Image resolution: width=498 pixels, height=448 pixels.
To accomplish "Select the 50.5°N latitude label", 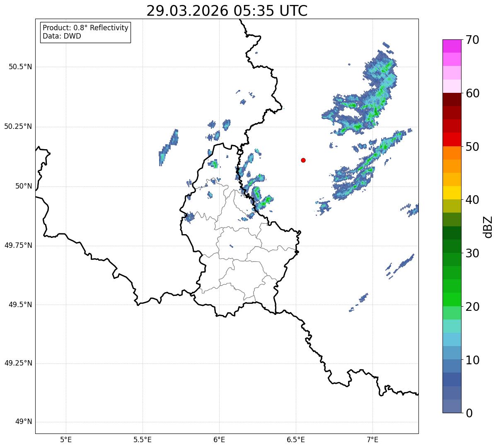I will 20,67.
